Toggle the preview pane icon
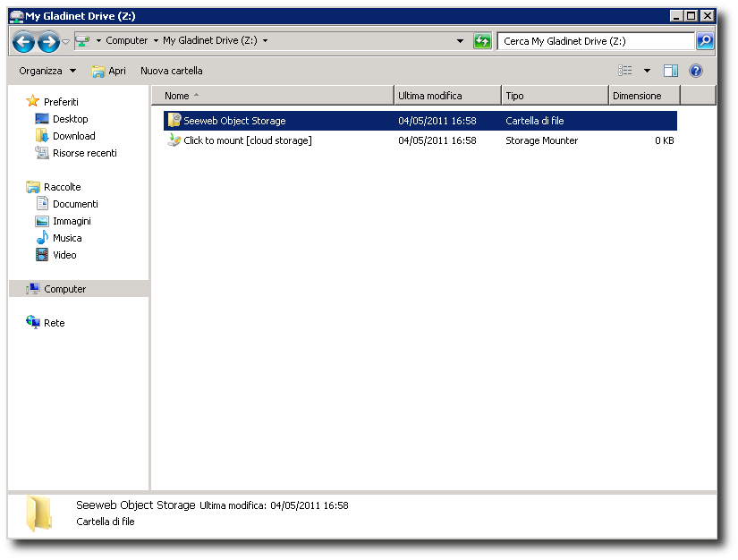738x560 pixels. tap(671, 71)
